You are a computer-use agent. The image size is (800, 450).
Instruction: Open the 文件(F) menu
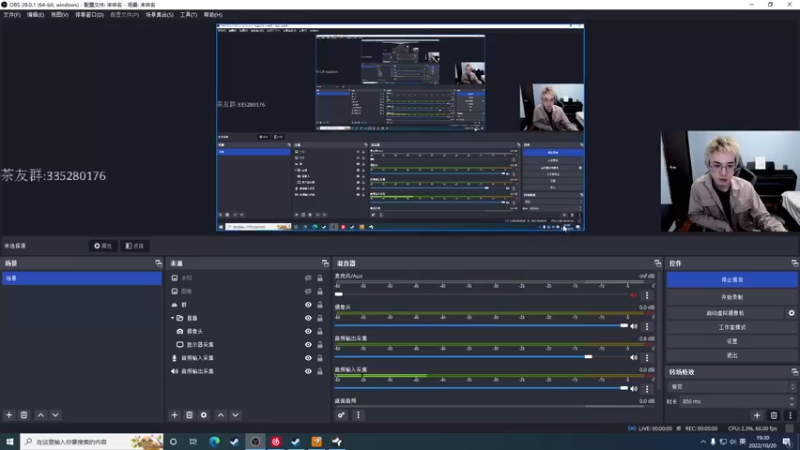(12, 15)
